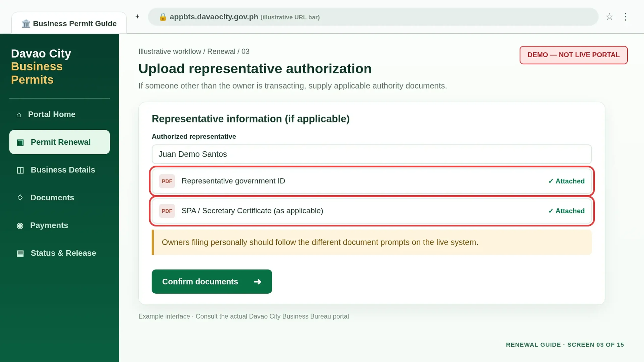
Task: Click the Davao City Business Permits logo text
Action: (41, 67)
